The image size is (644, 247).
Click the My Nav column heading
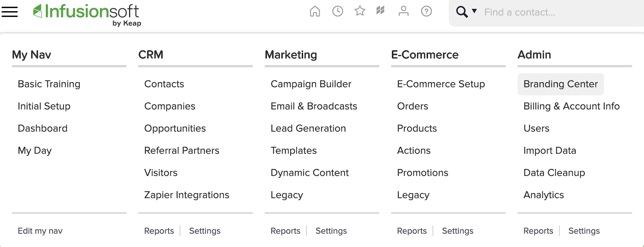tap(31, 55)
